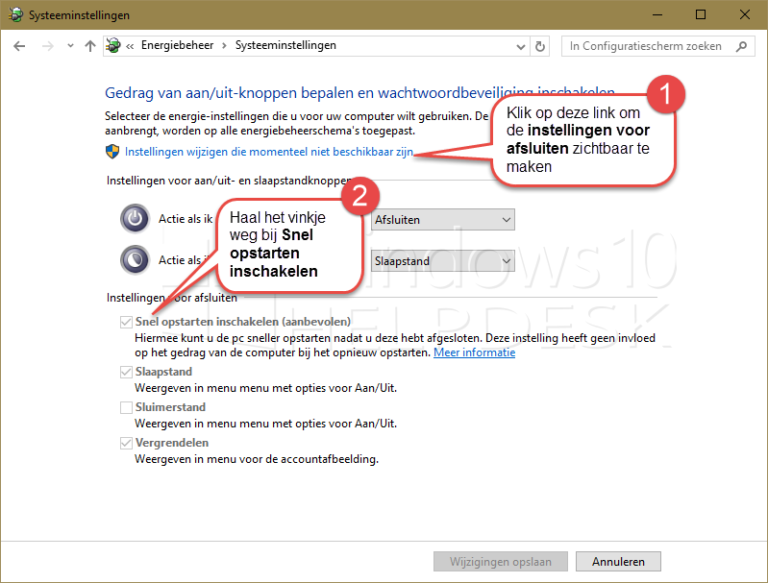768x583 pixels.
Task: Open the Afsluiten dropdown
Action: point(443,219)
